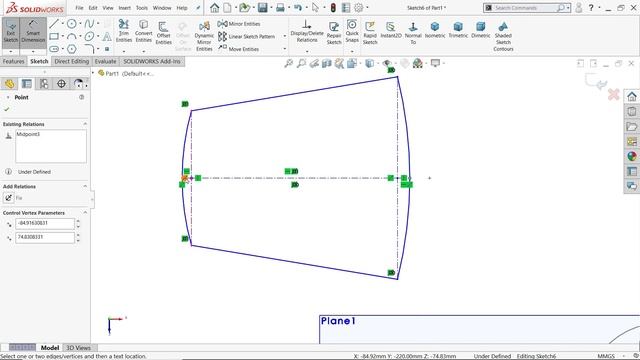Open the Edit menu
This screenshot has height=360, width=640.
[x=93, y=8]
